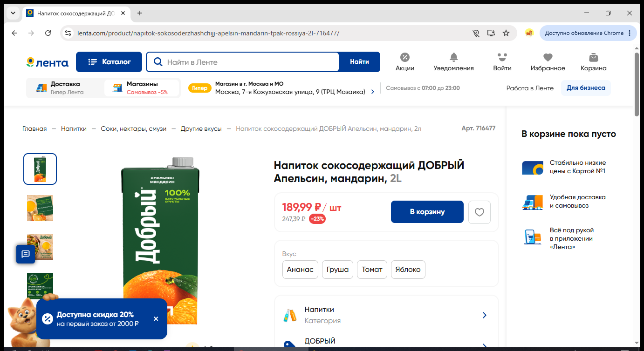644x351 pixels.
Task: Go to Главная breadcrumb
Action: 34,128
